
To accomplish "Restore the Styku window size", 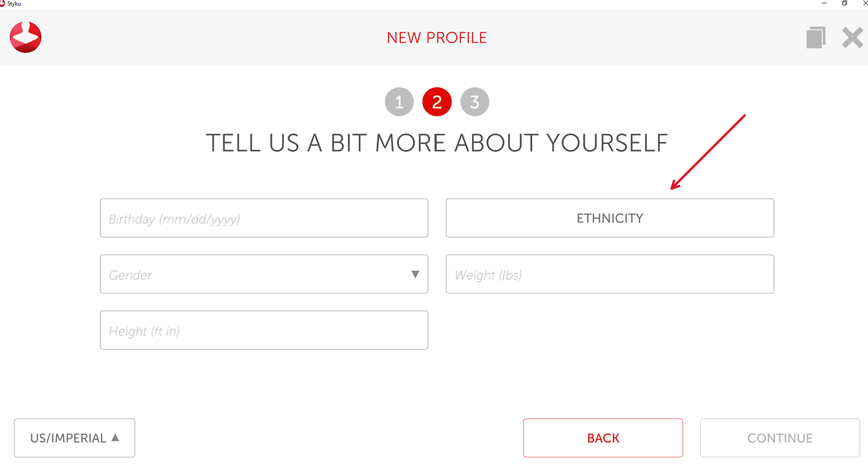I will click(844, 4).
